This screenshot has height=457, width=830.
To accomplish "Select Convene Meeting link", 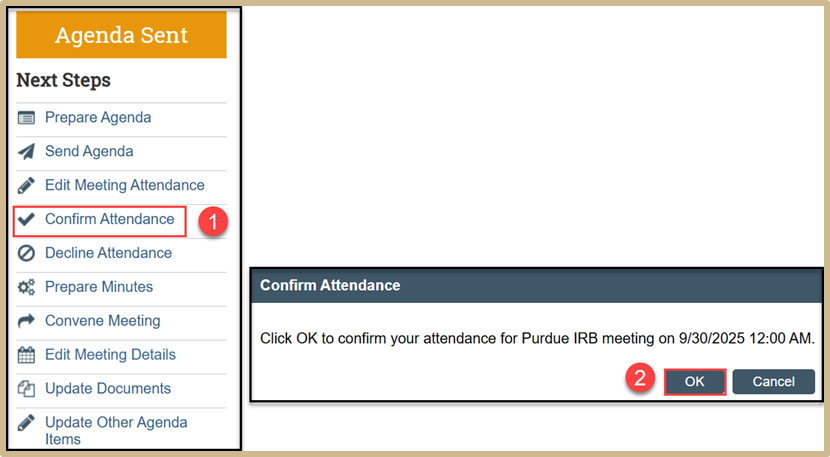I will pyautogui.click(x=102, y=321).
